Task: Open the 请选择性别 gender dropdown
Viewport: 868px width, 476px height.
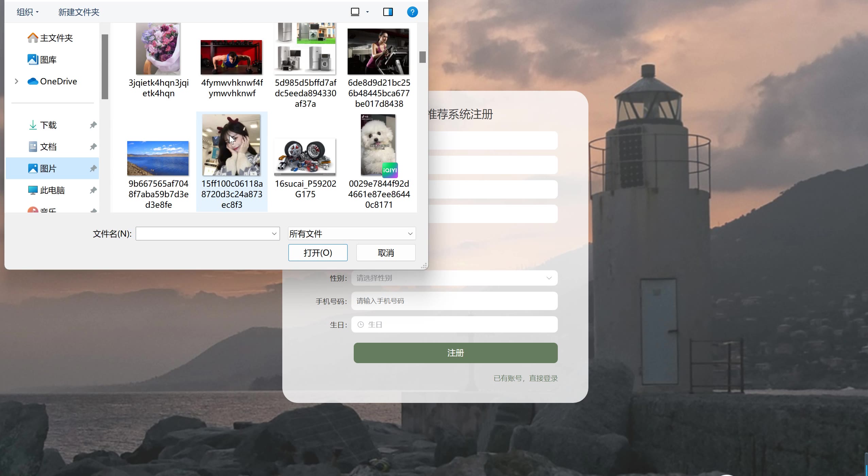Action: pos(454,278)
